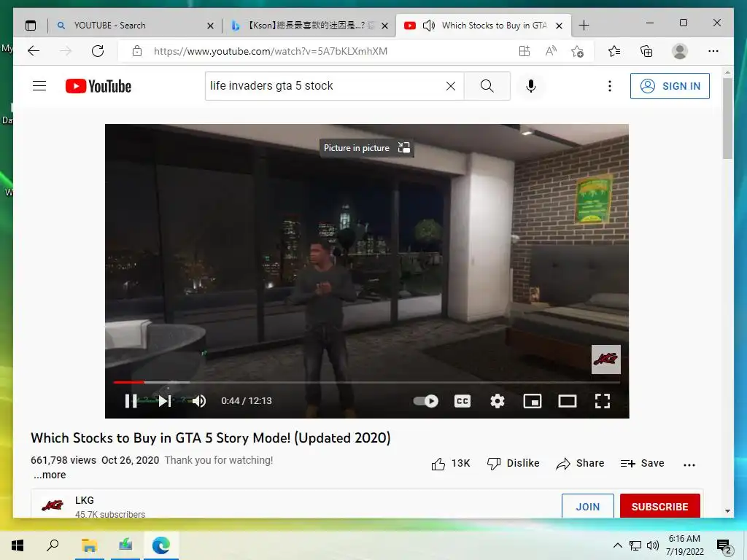
Task: Click the JOIN button
Action: 588,507
